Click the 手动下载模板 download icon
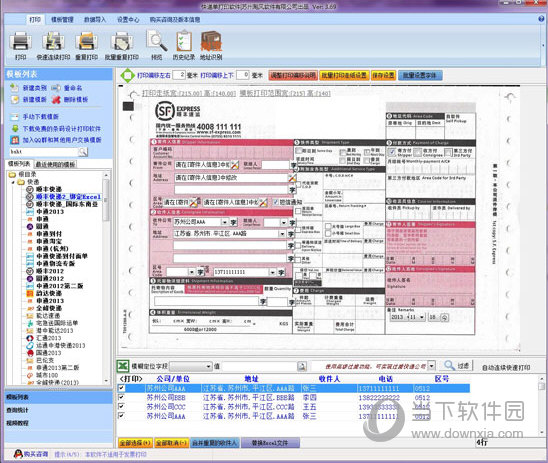Viewport: 548px width, 463px height. point(14,116)
